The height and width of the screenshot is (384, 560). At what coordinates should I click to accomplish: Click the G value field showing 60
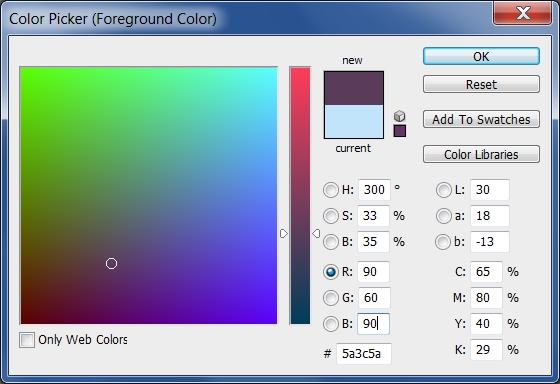(x=374, y=298)
